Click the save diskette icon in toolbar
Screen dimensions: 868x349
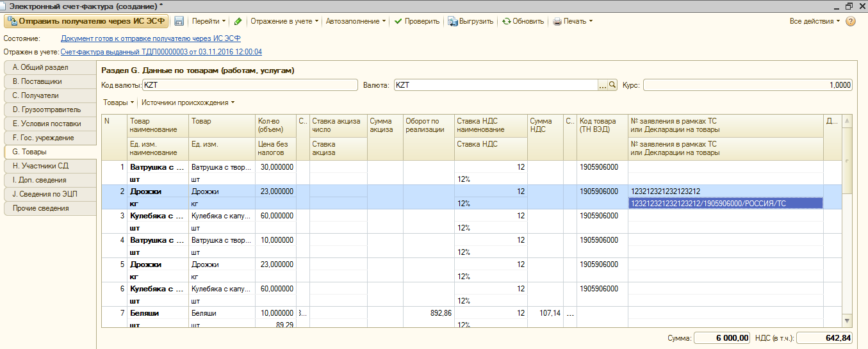tap(179, 21)
